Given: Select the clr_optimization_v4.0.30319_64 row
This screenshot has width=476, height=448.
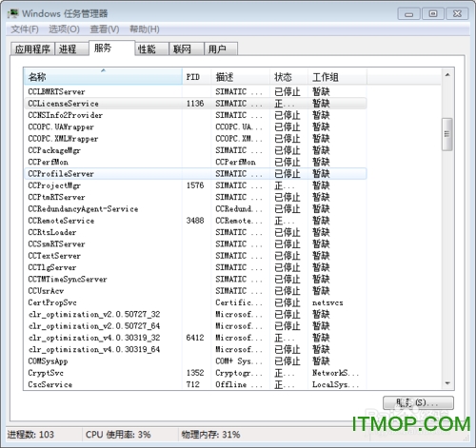Looking at the screenshot, I should click(195, 350).
